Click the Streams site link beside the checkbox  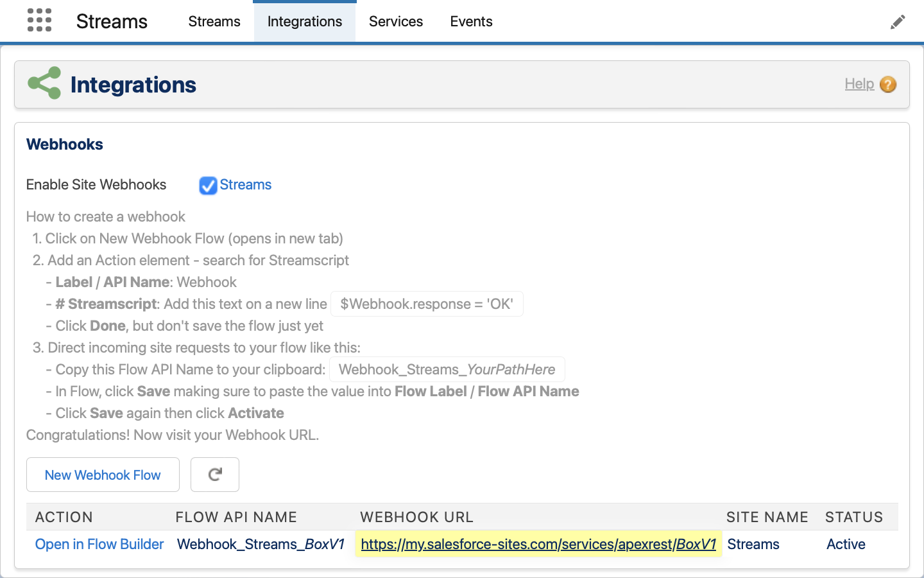(x=246, y=184)
